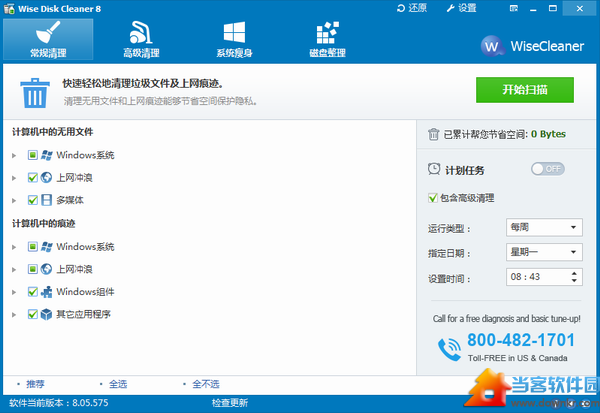600x413 pixels.
Task: Click puzzle icon for Windows组件
Action: tap(46, 292)
